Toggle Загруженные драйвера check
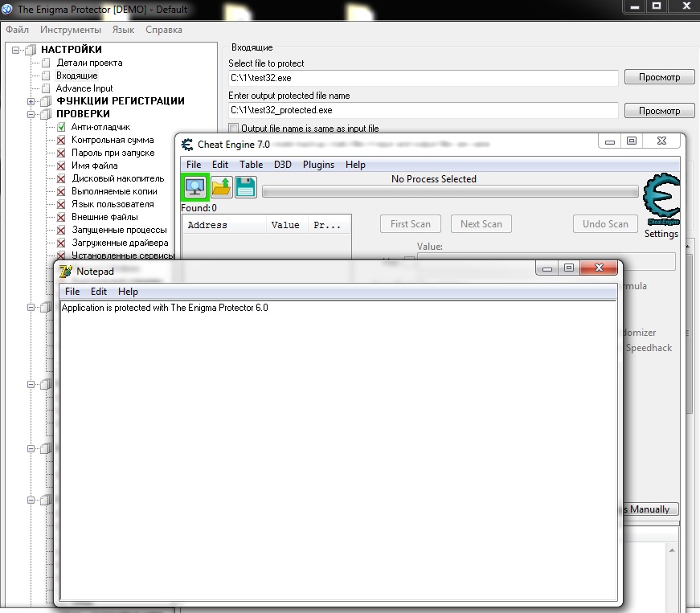This screenshot has height=613, width=700. [x=62, y=243]
